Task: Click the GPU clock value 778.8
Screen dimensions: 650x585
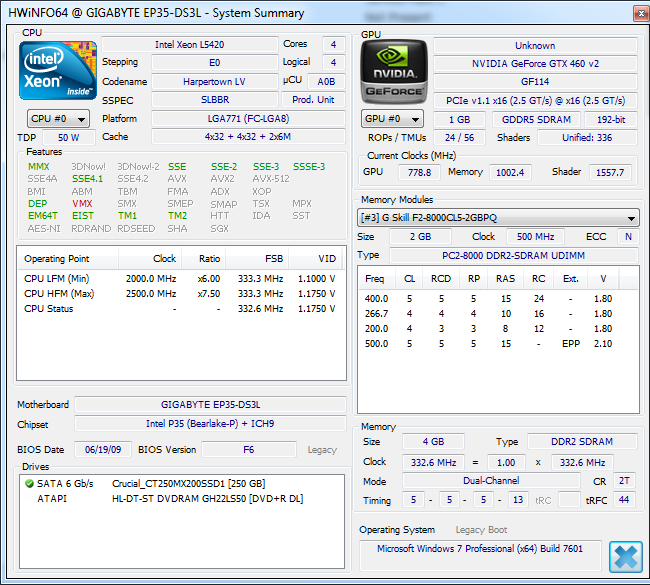Action: point(419,172)
